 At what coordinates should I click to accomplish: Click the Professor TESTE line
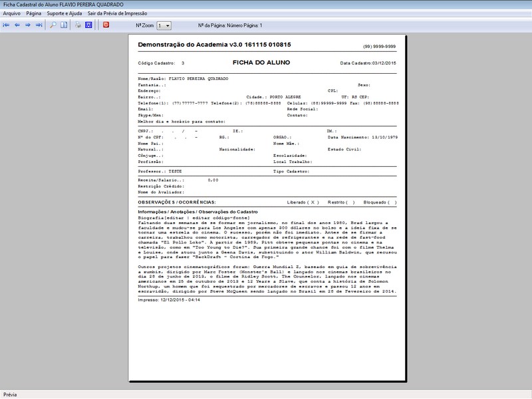160,172
